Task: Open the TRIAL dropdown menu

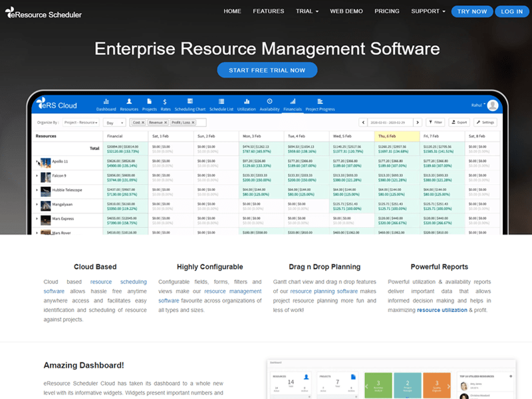Action: pos(307,11)
